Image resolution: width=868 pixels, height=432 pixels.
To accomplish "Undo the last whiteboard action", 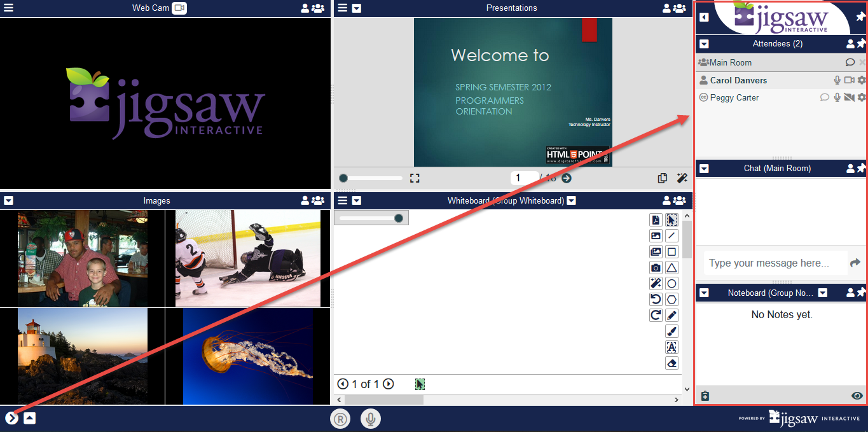I will pyautogui.click(x=656, y=300).
